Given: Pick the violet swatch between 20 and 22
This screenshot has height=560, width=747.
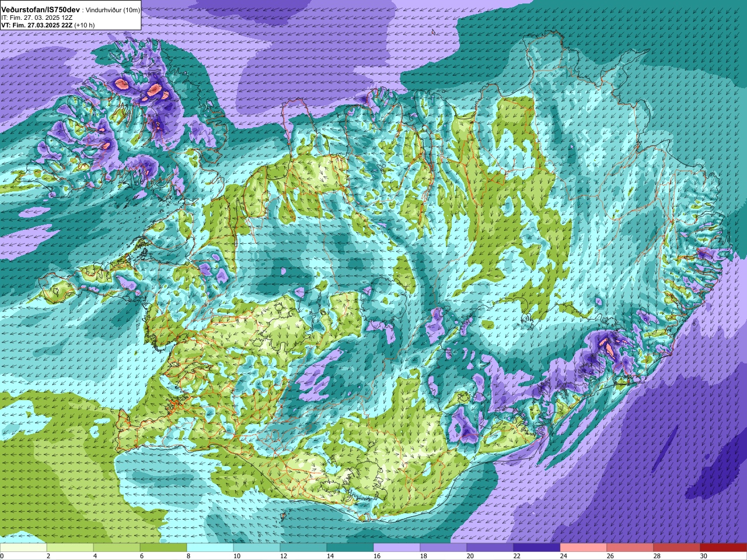Looking at the screenshot, I should click(490, 548).
